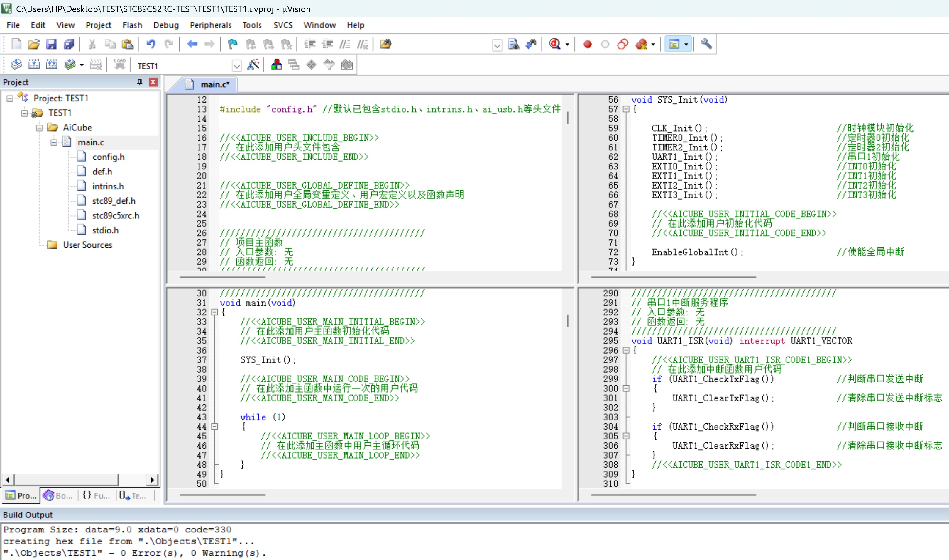Collapse the TEST1 target folder node
This screenshot has width=949, height=560.
click(x=25, y=113)
